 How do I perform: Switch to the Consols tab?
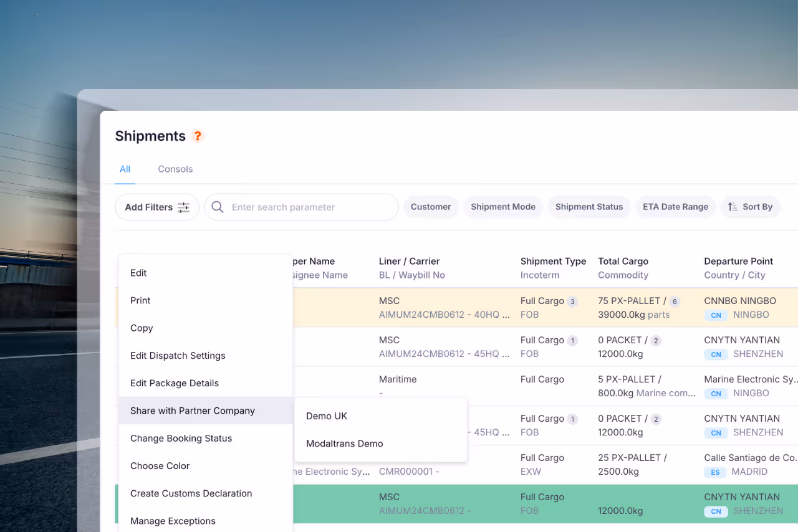click(x=175, y=169)
